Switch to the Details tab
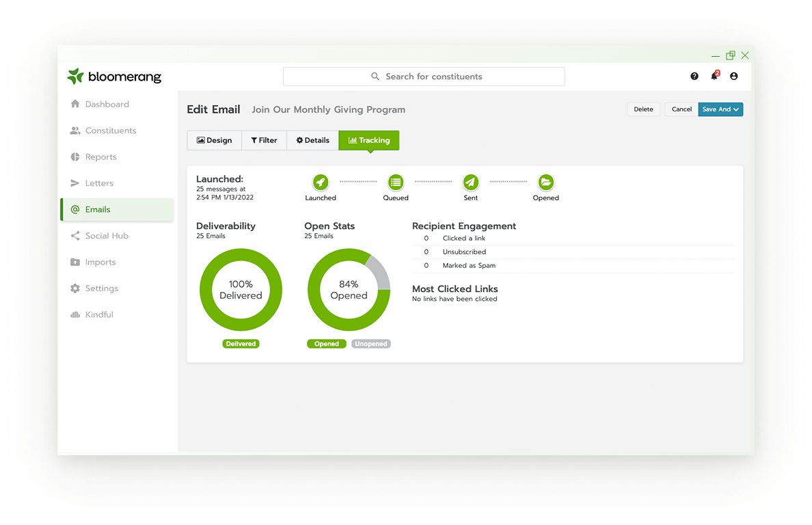812x525 pixels. (313, 140)
